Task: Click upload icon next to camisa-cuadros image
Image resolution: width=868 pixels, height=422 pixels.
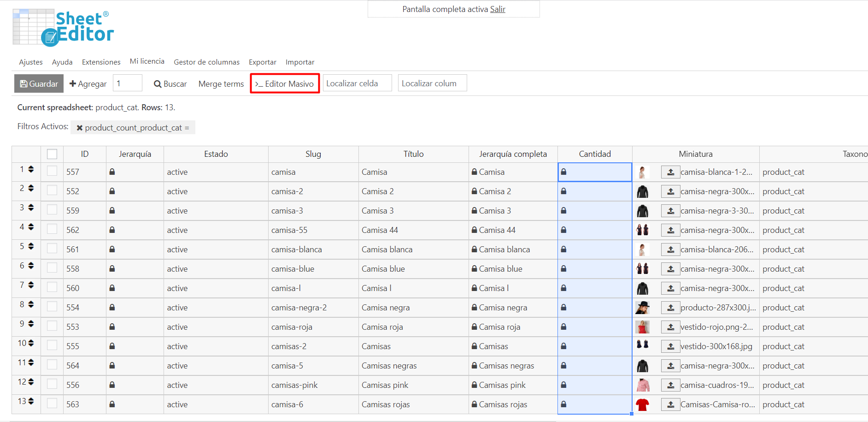Action: [670, 385]
